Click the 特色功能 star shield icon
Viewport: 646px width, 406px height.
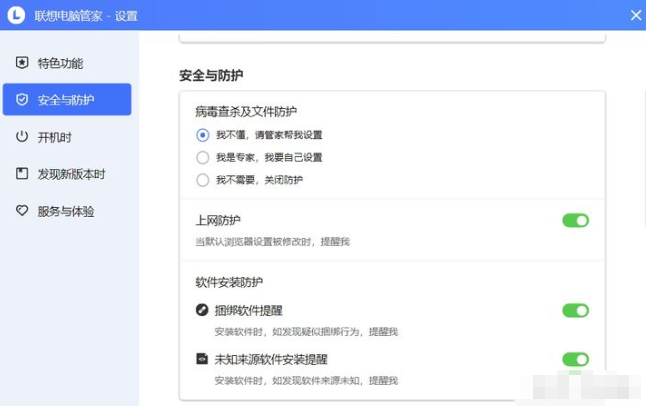pyautogui.click(x=22, y=63)
